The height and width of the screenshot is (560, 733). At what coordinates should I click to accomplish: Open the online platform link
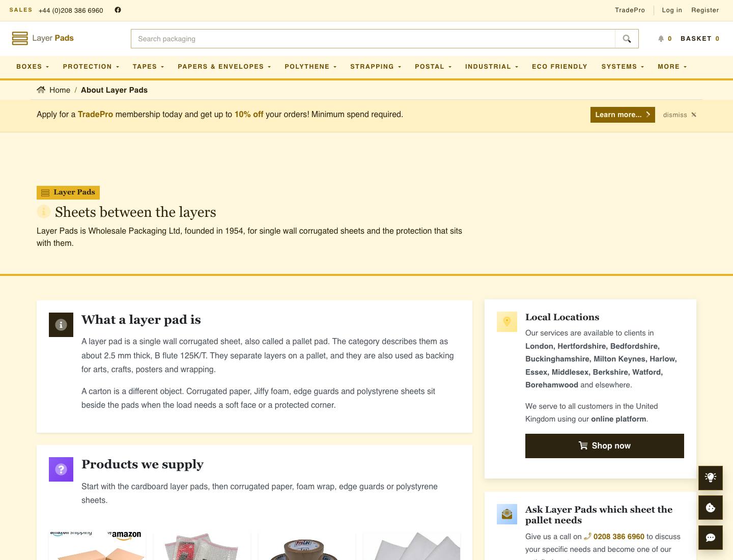(618, 419)
